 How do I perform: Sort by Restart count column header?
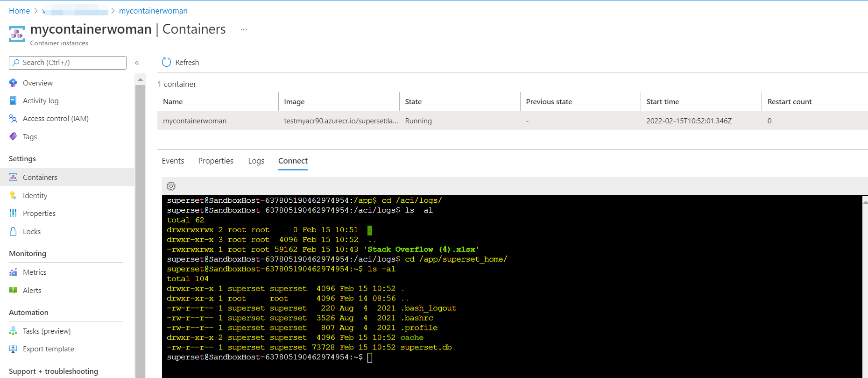pyautogui.click(x=790, y=101)
